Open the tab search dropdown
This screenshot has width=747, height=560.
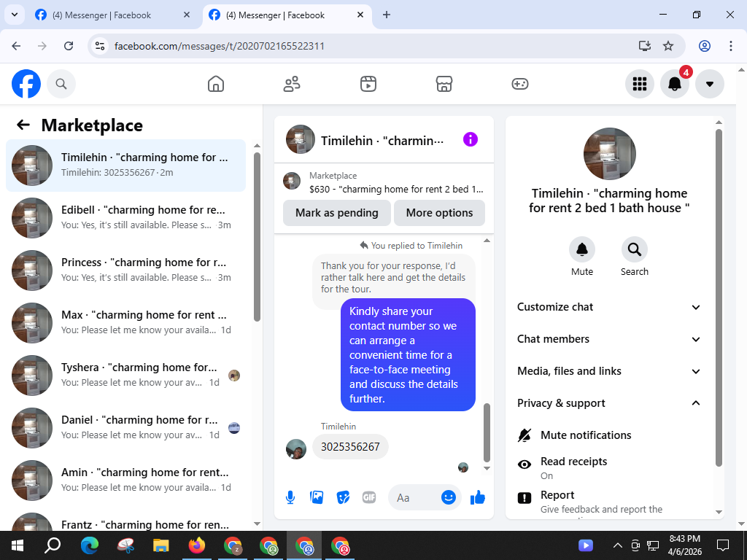(x=15, y=15)
